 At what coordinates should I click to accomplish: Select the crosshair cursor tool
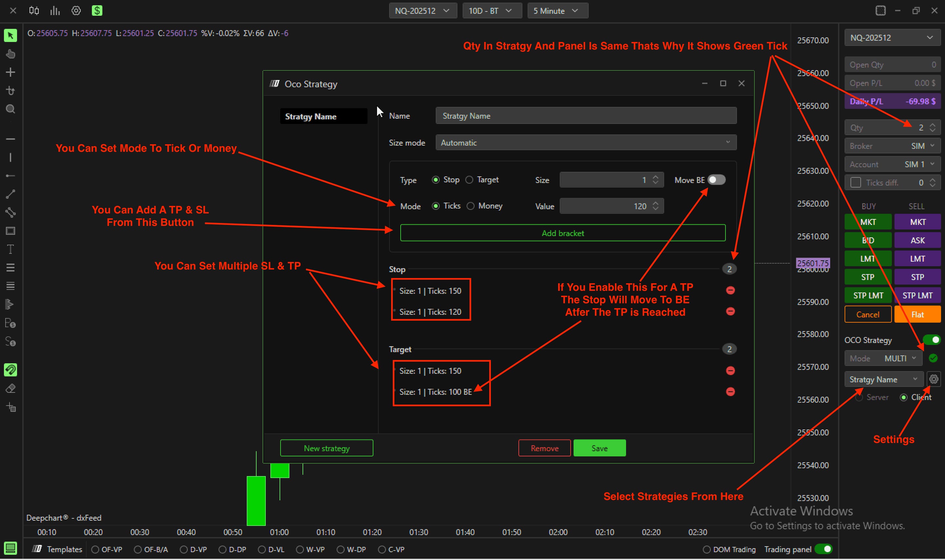click(10, 72)
